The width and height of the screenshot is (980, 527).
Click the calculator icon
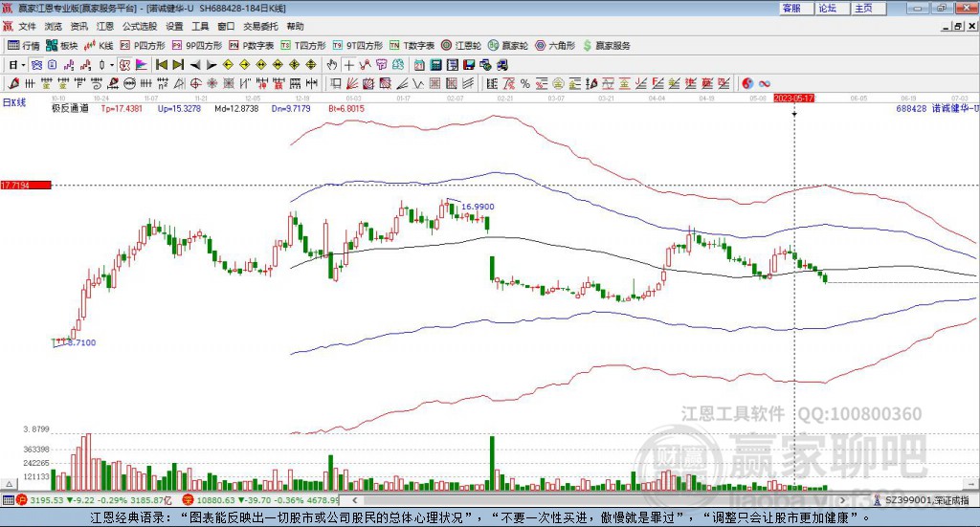point(435,65)
